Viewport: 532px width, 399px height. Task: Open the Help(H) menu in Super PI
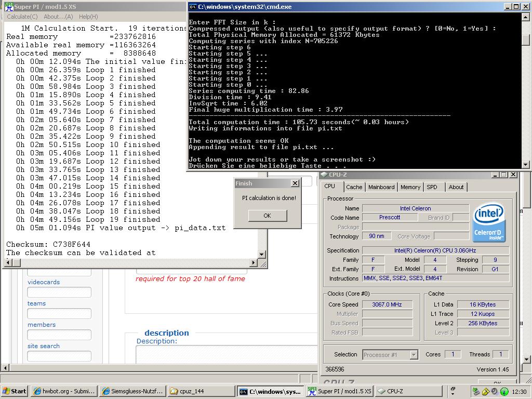tap(88, 17)
